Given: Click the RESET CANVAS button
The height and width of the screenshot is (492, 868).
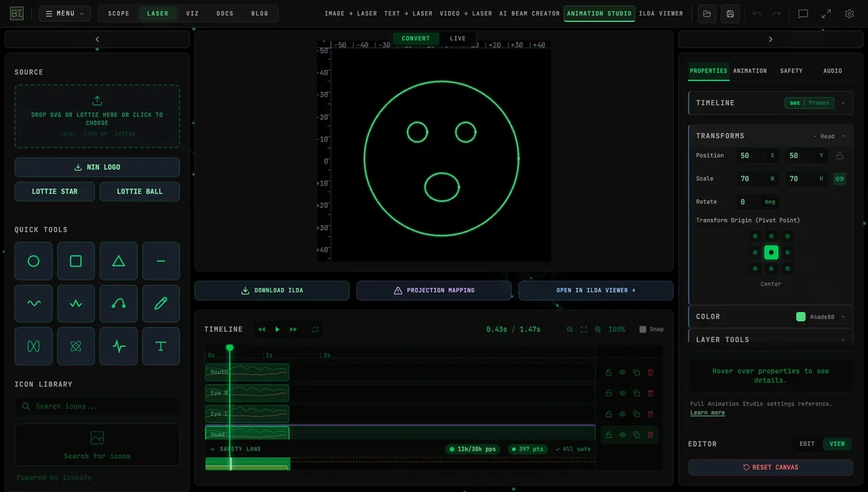Looking at the screenshot, I should point(770,468).
